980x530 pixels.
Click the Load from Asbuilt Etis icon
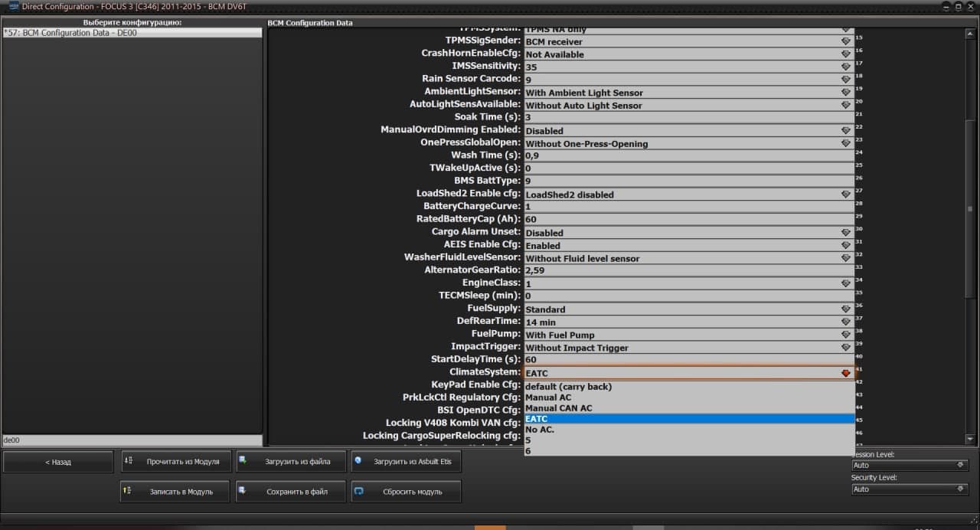[x=358, y=461]
